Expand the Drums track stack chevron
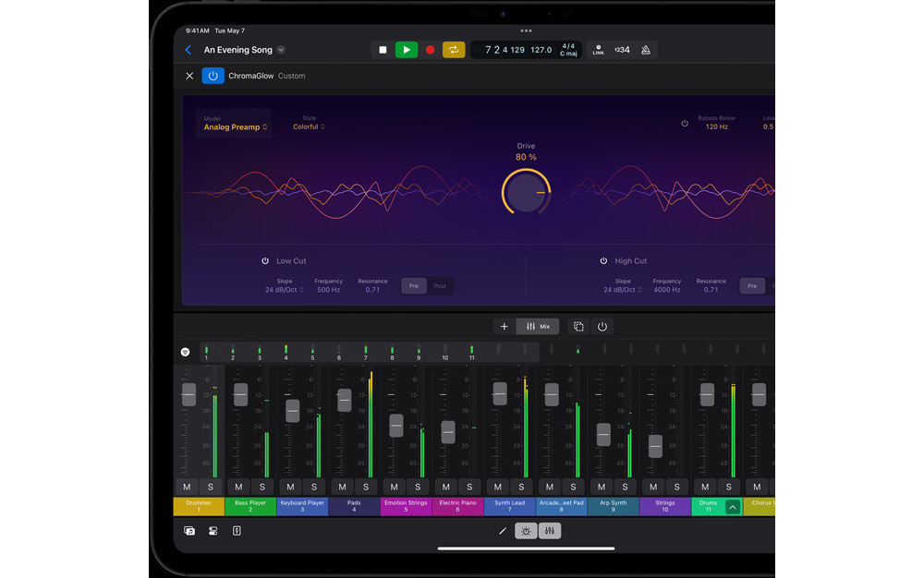The width and height of the screenshot is (924, 578). tap(733, 507)
